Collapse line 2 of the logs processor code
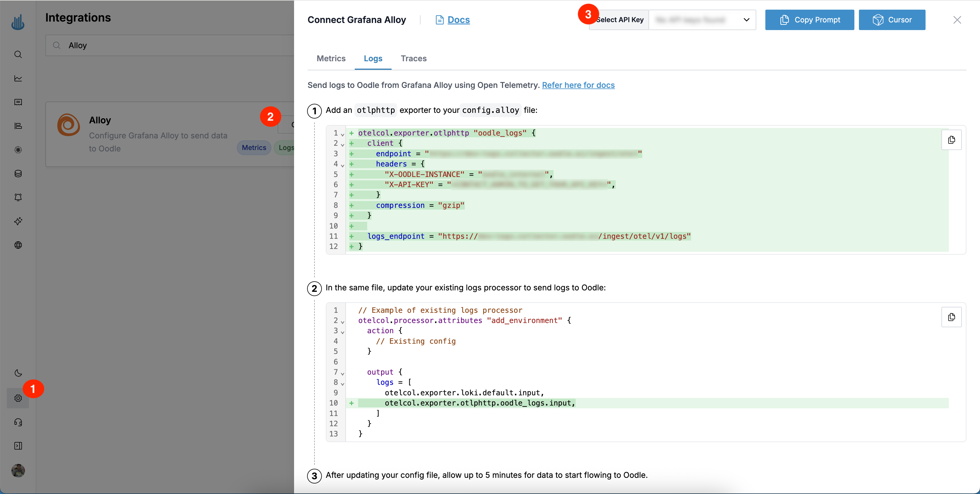Image resolution: width=980 pixels, height=494 pixels. [342, 321]
